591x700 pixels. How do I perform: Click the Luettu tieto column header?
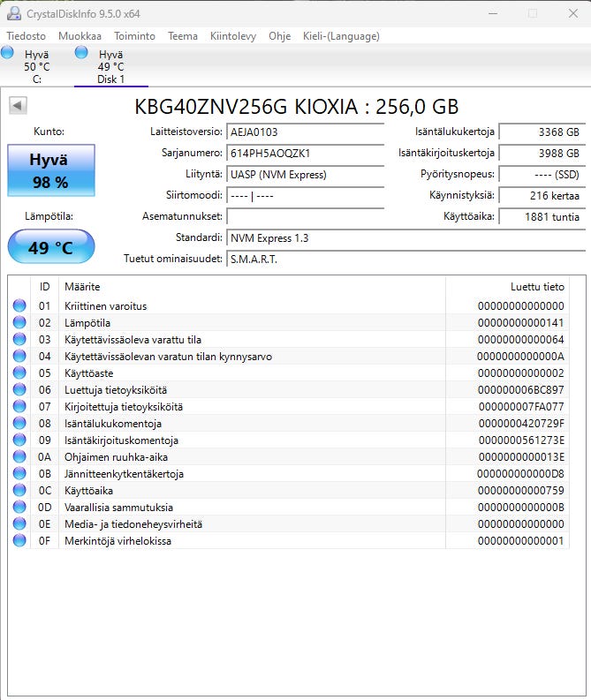[507, 287]
